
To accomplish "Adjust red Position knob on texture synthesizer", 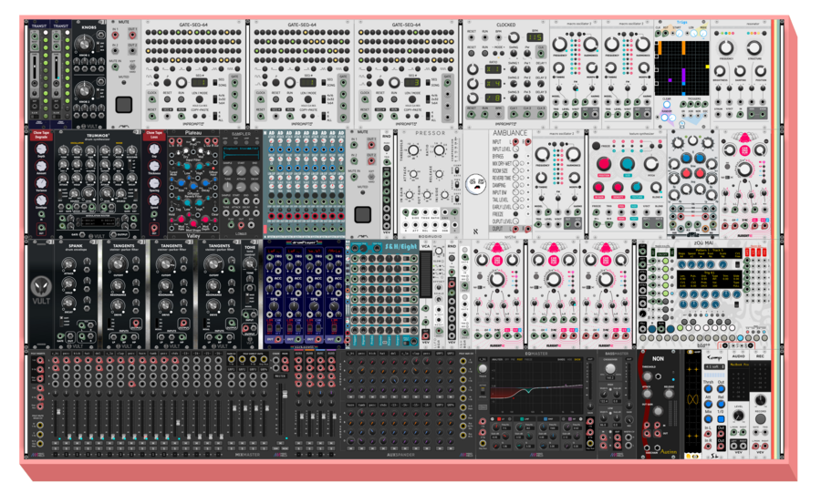I will [x=604, y=163].
